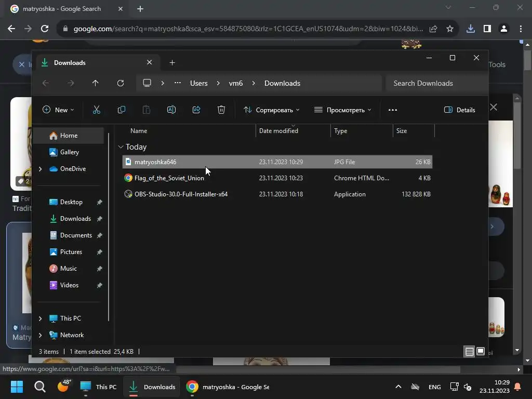Click the Rename icon in Explorer toolbar
Screen dimensions: 532x399
click(x=171, y=110)
